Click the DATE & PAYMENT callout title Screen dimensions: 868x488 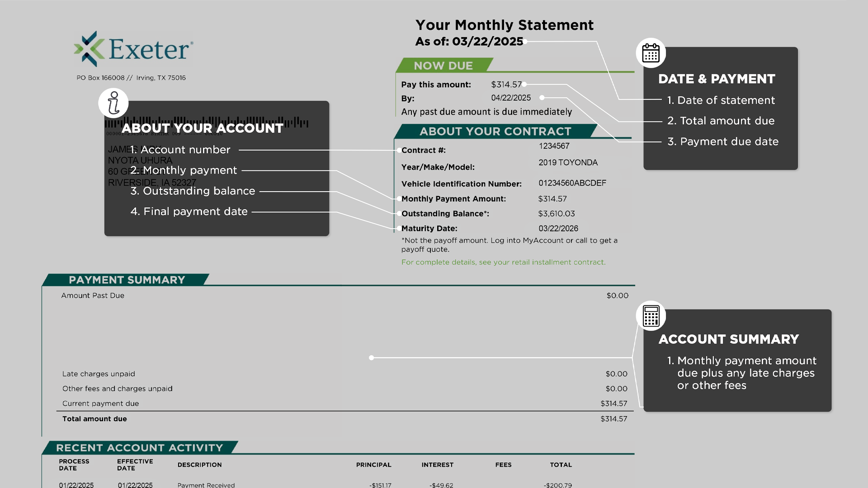(717, 79)
